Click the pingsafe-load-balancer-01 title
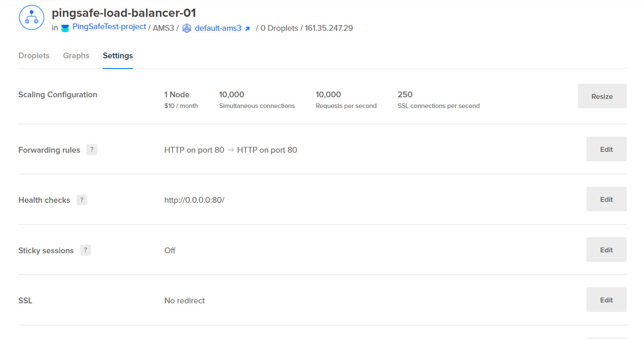644x339 pixels. tap(124, 13)
